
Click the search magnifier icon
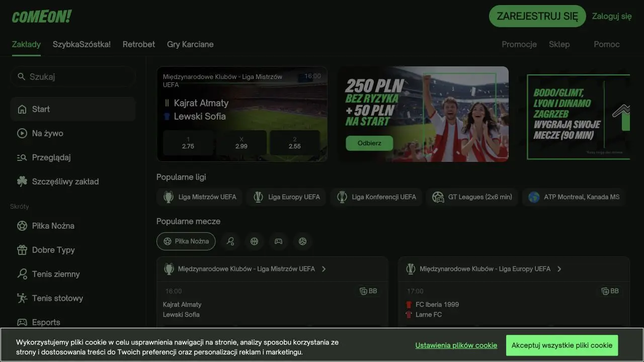pos(21,76)
